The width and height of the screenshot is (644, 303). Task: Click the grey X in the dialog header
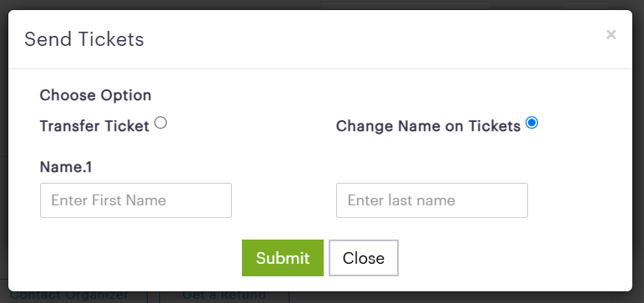point(611,34)
